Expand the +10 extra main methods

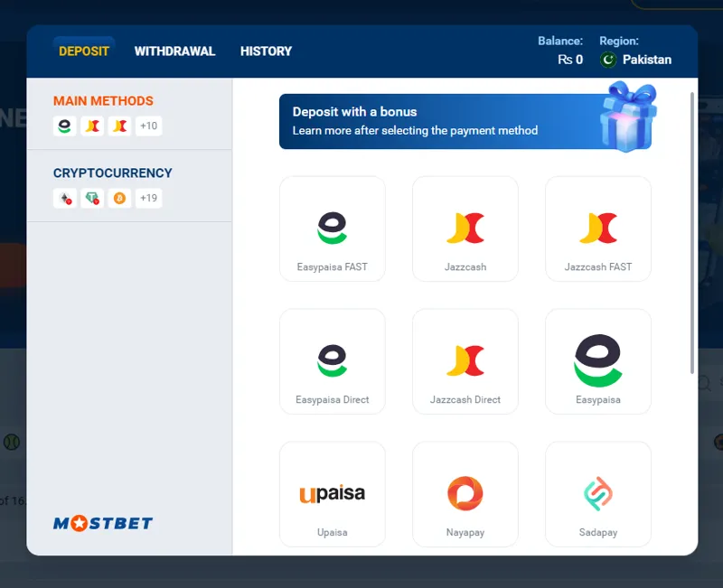pos(147,126)
